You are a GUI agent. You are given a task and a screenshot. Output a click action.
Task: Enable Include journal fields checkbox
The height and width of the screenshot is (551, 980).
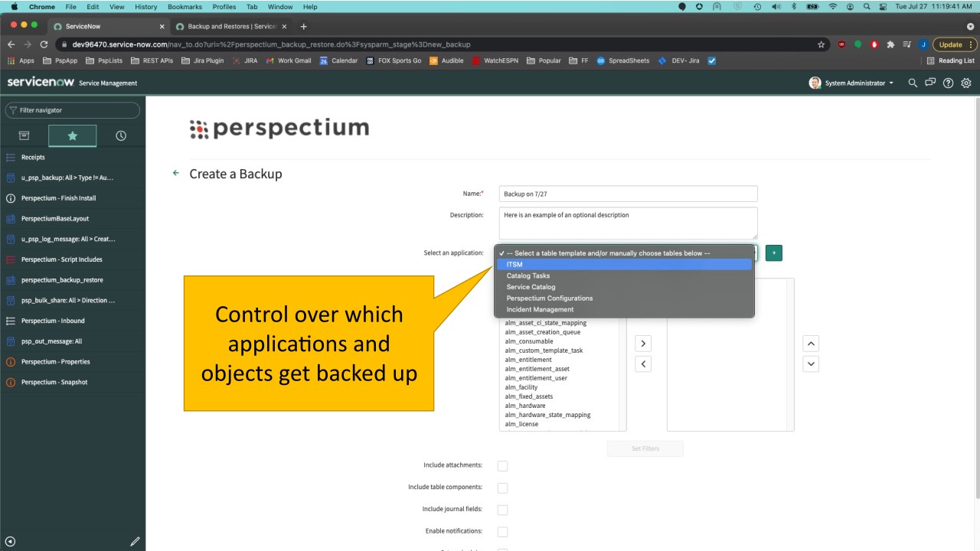[x=502, y=510]
